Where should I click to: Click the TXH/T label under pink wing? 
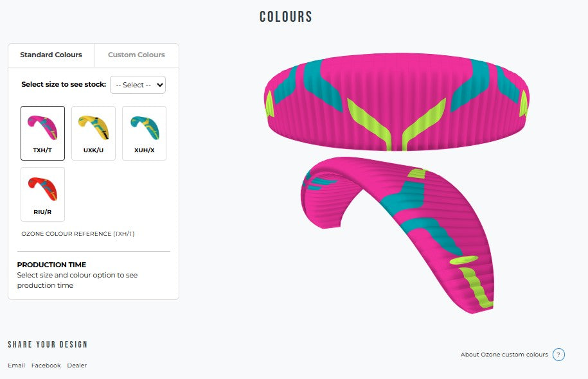tap(42, 150)
